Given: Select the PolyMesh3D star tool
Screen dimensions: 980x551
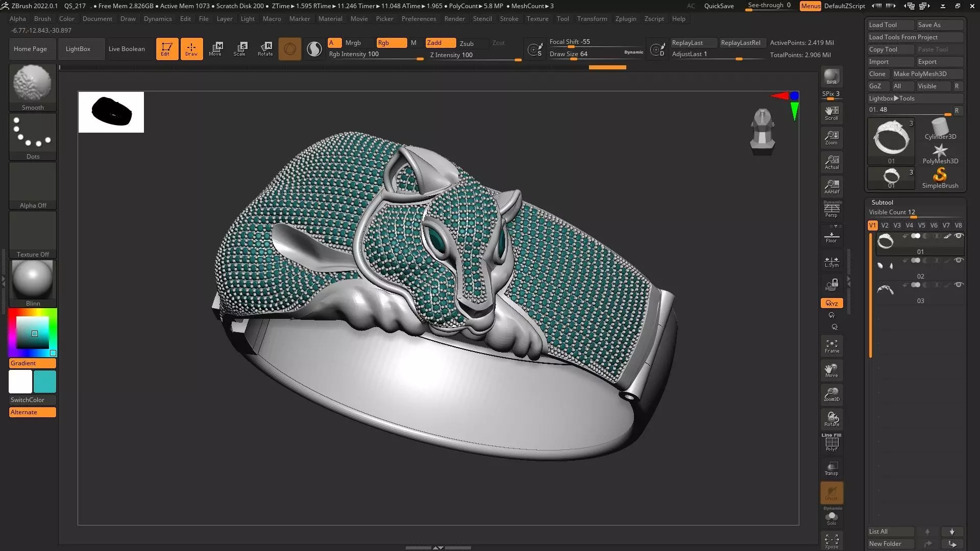Looking at the screenshot, I should tap(940, 154).
